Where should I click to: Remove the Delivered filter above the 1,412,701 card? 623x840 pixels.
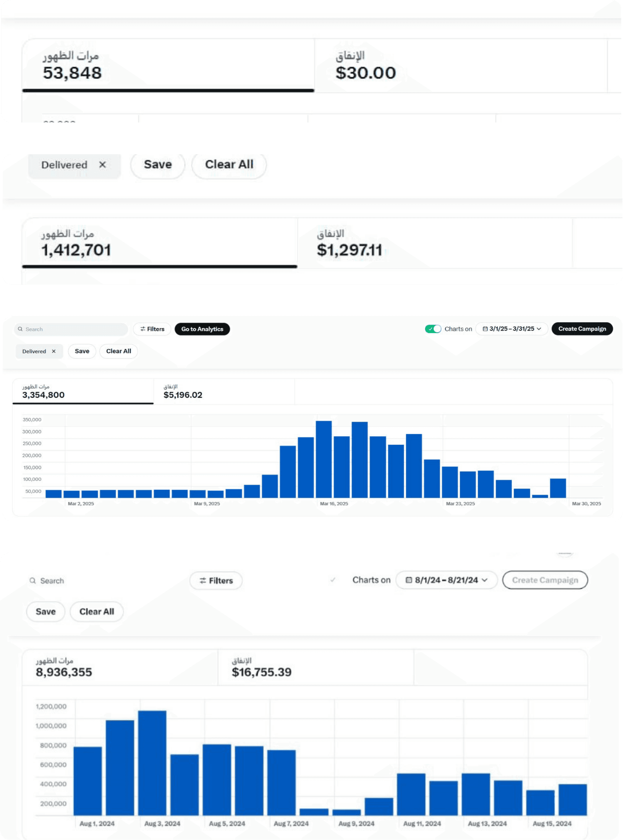[103, 165]
